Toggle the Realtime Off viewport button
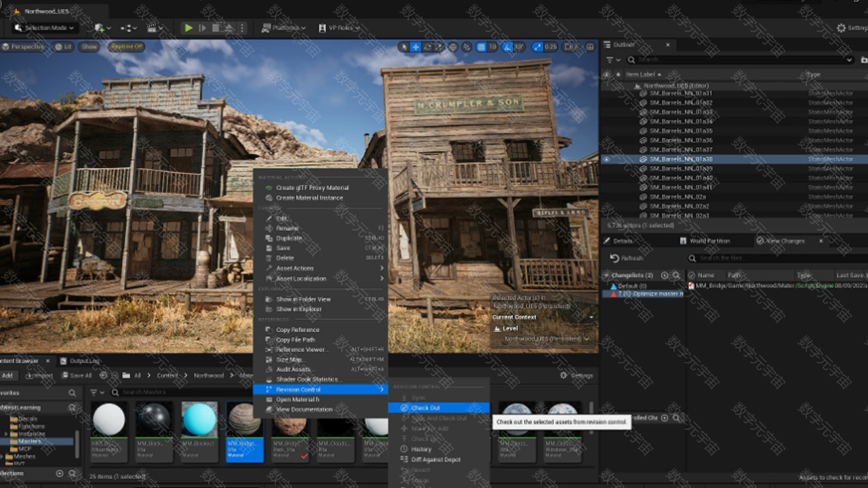 (x=127, y=47)
